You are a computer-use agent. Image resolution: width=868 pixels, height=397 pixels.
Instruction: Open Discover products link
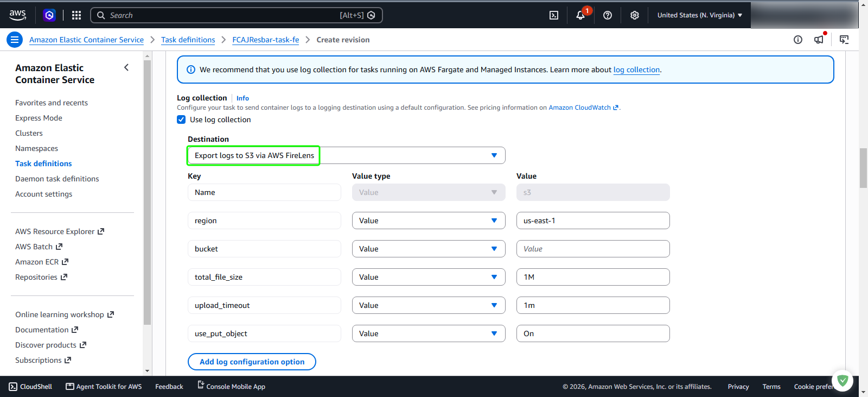pos(50,345)
